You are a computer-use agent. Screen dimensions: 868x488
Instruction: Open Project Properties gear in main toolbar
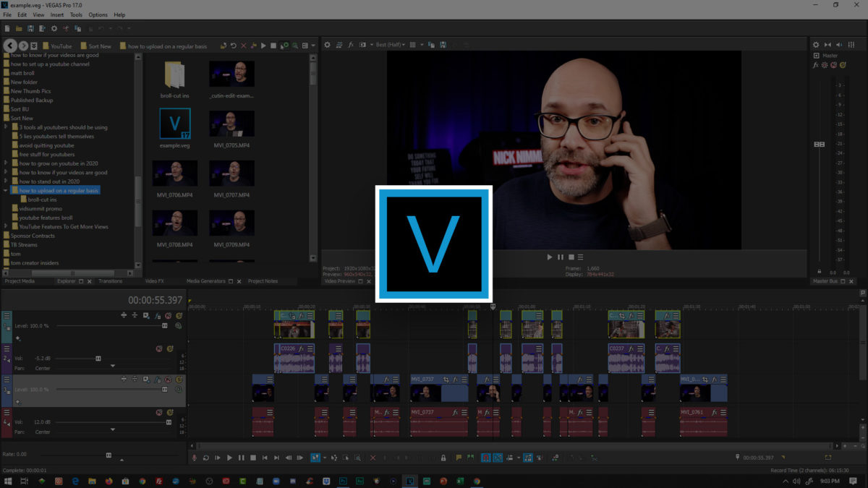(54, 28)
